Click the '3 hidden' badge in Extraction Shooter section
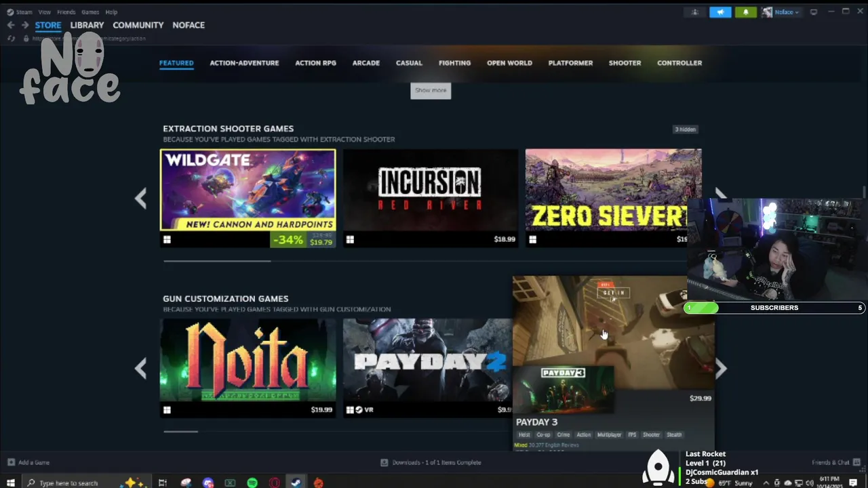Viewport: 868px width, 488px height. (x=685, y=129)
